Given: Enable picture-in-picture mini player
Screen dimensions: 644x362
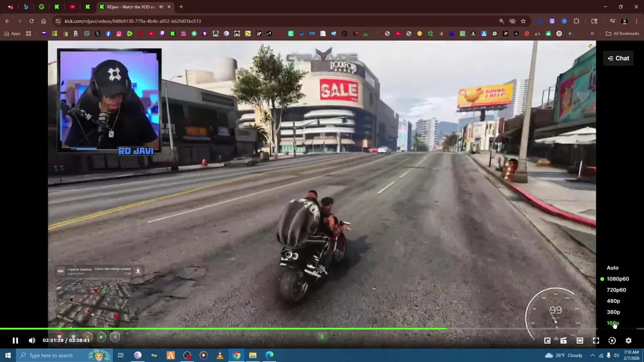Looking at the screenshot, I should [547, 340].
